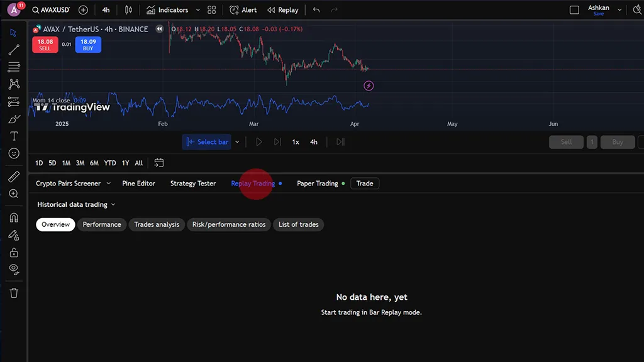Open the Select bar dropdown arrow
Viewport: 644px width, 362px height.
pyautogui.click(x=237, y=142)
